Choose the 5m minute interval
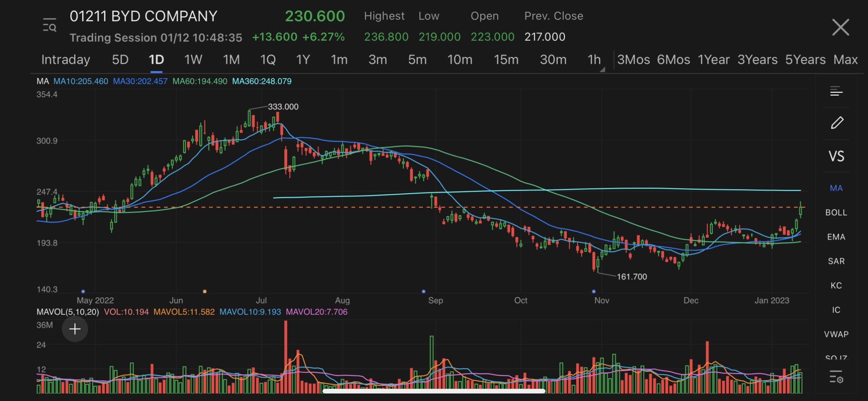 [x=417, y=60]
